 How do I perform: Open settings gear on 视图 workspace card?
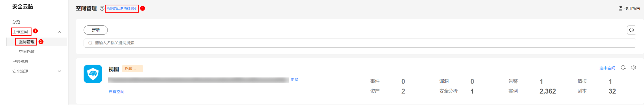point(633,67)
